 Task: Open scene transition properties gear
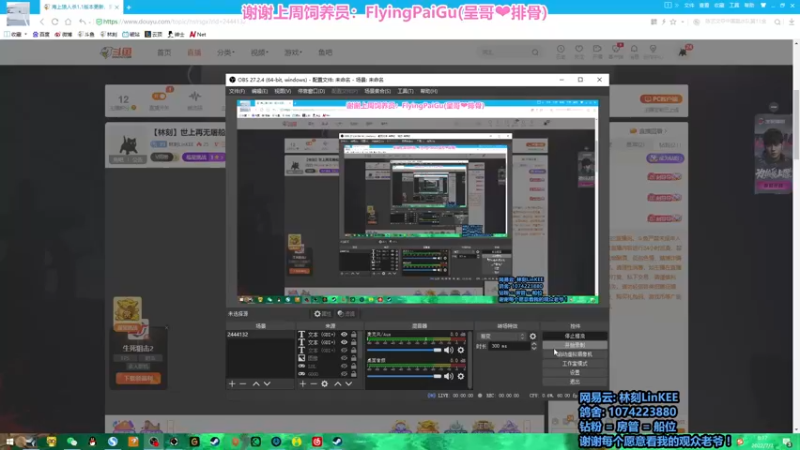click(x=533, y=336)
